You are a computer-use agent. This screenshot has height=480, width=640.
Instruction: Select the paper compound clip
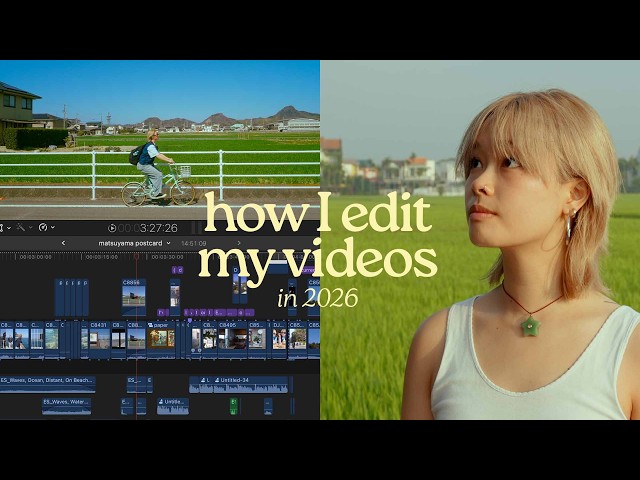pyautogui.click(x=161, y=340)
